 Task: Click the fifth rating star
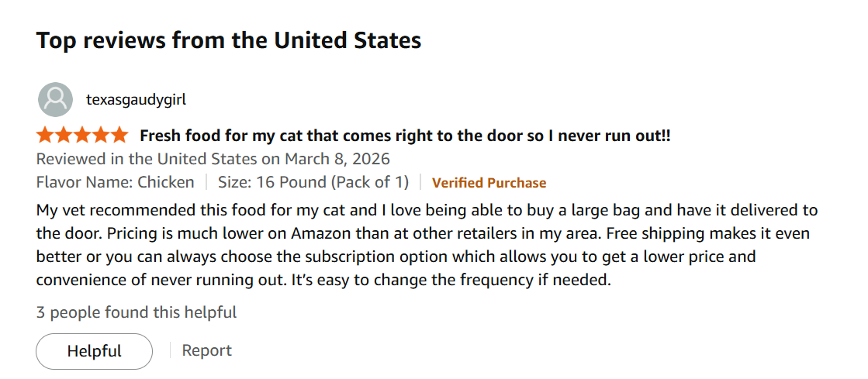(x=119, y=136)
